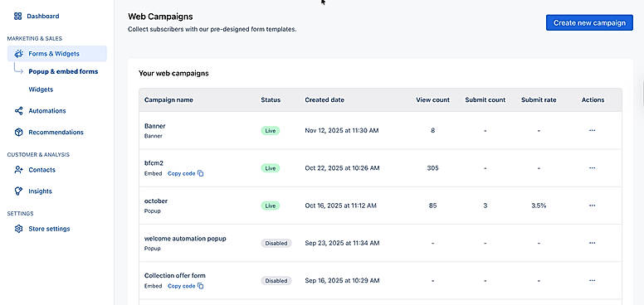Click view count 305 for bfcm2
The height and width of the screenshot is (305, 644).
click(x=432, y=168)
